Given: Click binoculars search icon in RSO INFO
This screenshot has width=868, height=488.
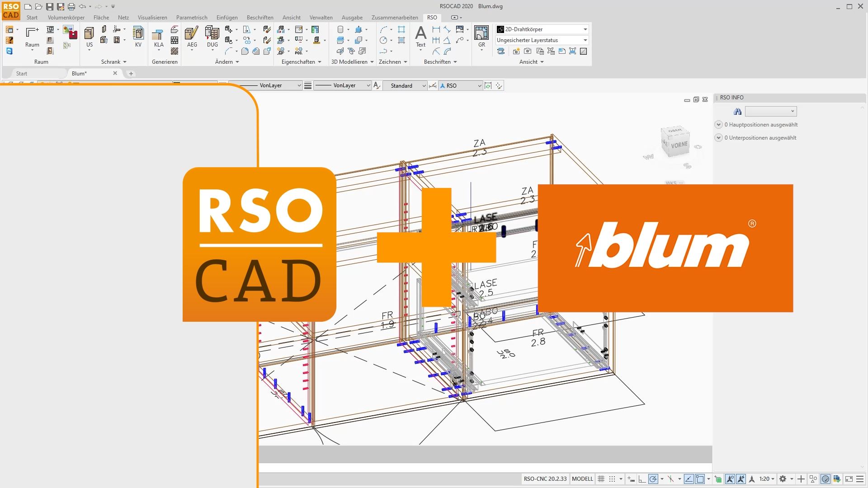Looking at the screenshot, I should [737, 112].
